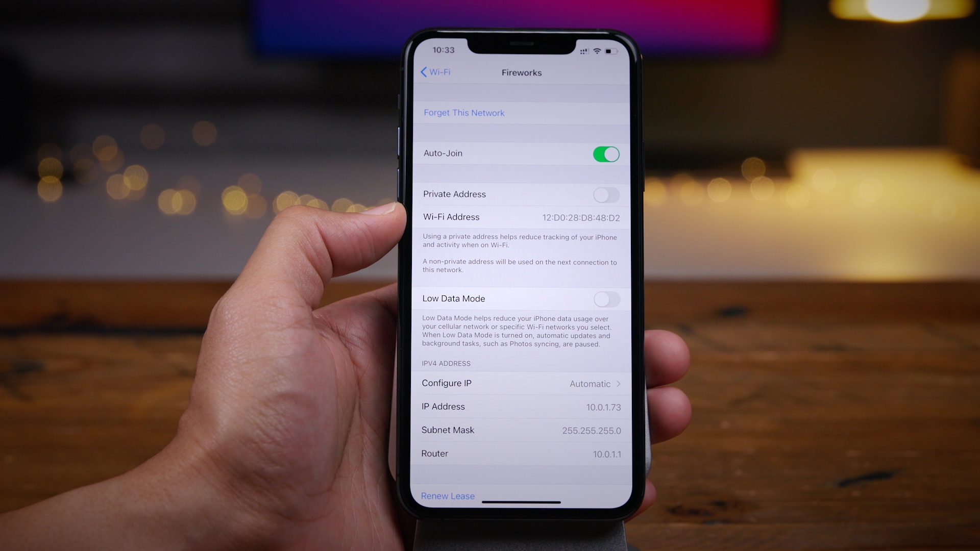Toggle the Auto-Join switch on
The height and width of the screenshot is (551, 980).
coord(604,154)
